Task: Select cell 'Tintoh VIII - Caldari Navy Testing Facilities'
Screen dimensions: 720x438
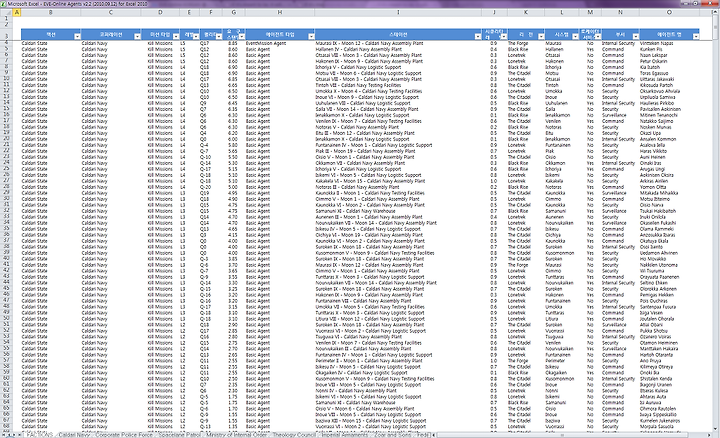Action: (x=398, y=85)
